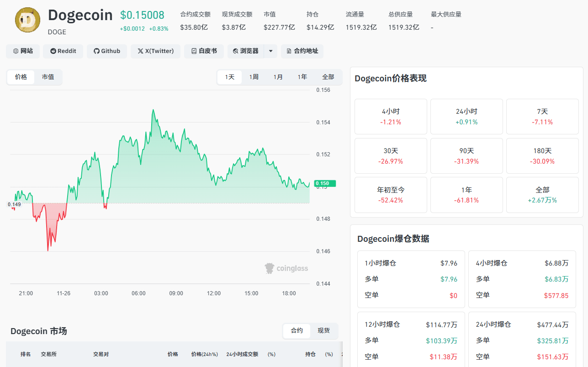Sort market table by 持仓 column
This screenshot has width=588, height=367.
click(311, 354)
